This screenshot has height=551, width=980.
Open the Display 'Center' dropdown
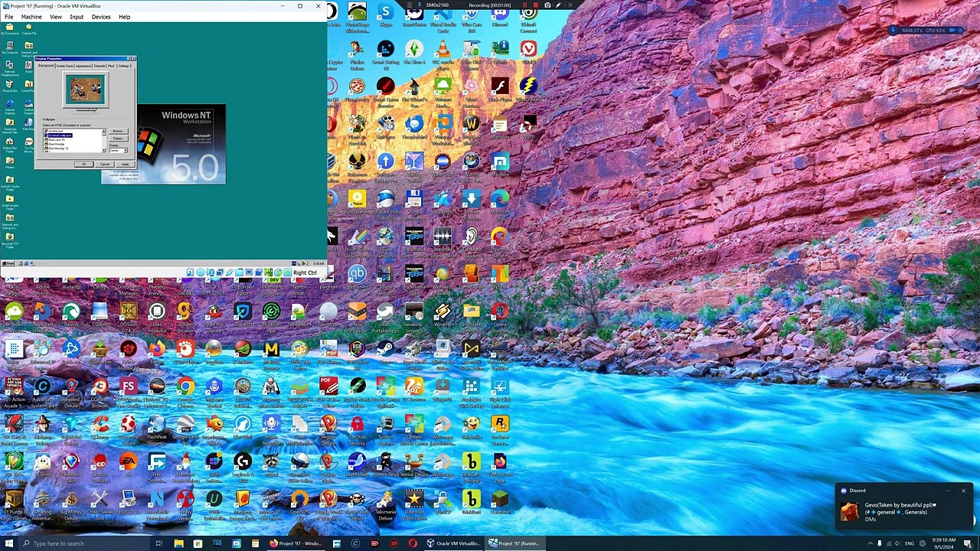[x=118, y=150]
